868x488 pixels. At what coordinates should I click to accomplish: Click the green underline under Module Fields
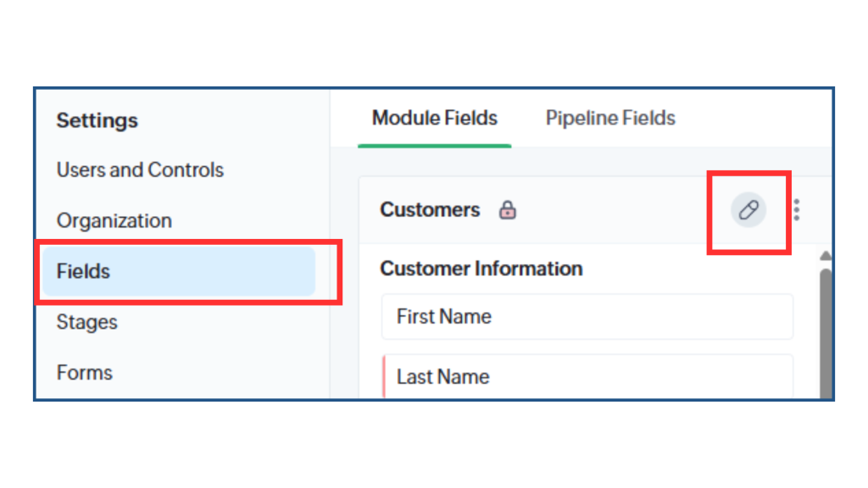point(435,146)
